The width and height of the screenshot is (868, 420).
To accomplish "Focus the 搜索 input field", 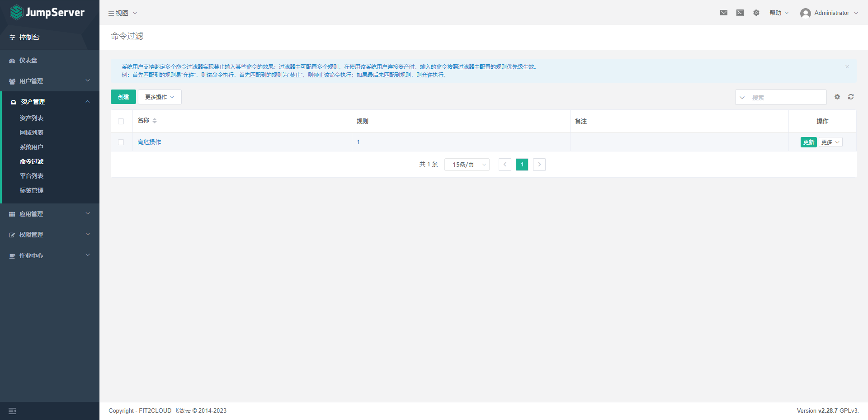I will (787, 98).
